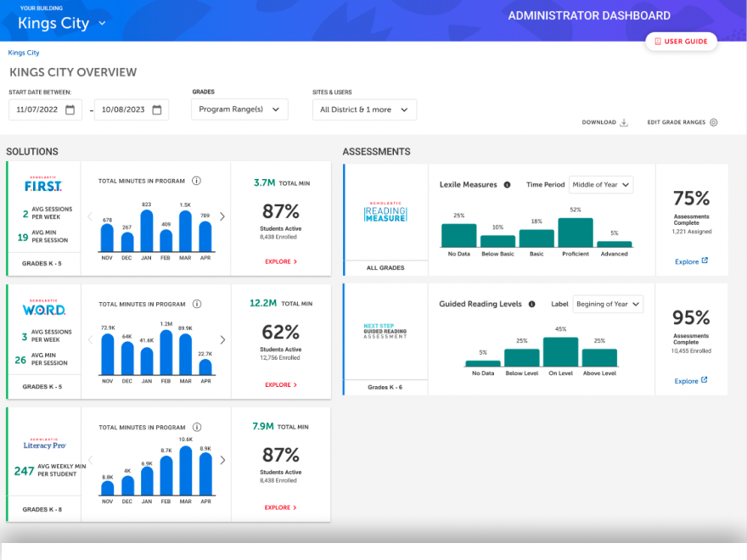This screenshot has height=560, width=747.
Task: Click the info icon for F.I.R.S.T. total minutes
Action: (196, 181)
